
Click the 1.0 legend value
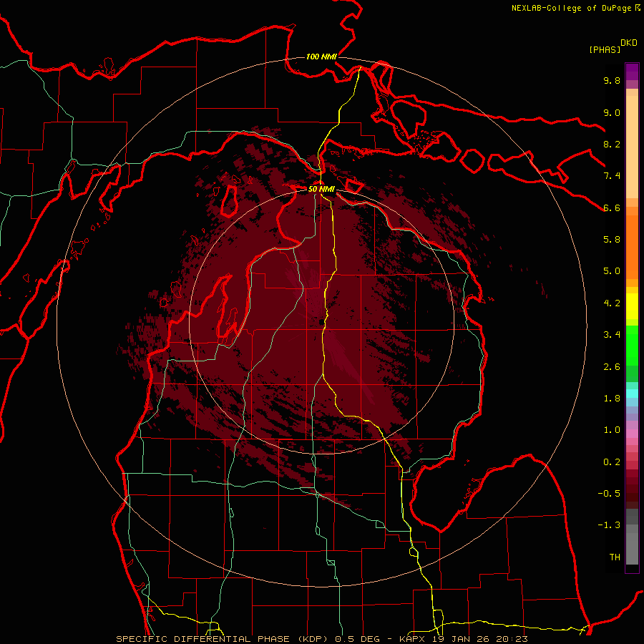tap(612, 430)
